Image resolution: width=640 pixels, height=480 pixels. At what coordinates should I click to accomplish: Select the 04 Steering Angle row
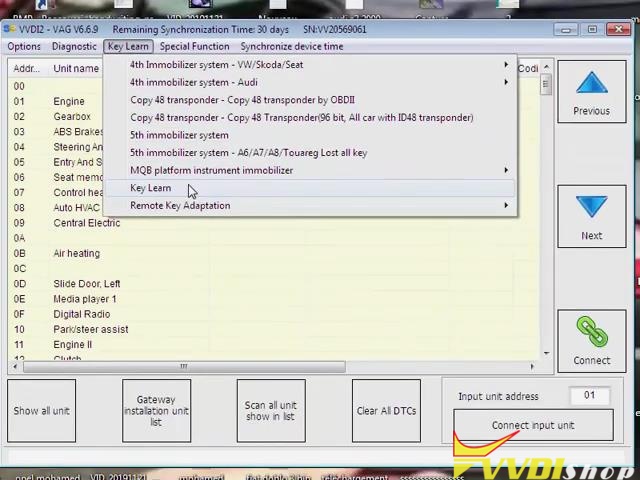[x=57, y=147]
